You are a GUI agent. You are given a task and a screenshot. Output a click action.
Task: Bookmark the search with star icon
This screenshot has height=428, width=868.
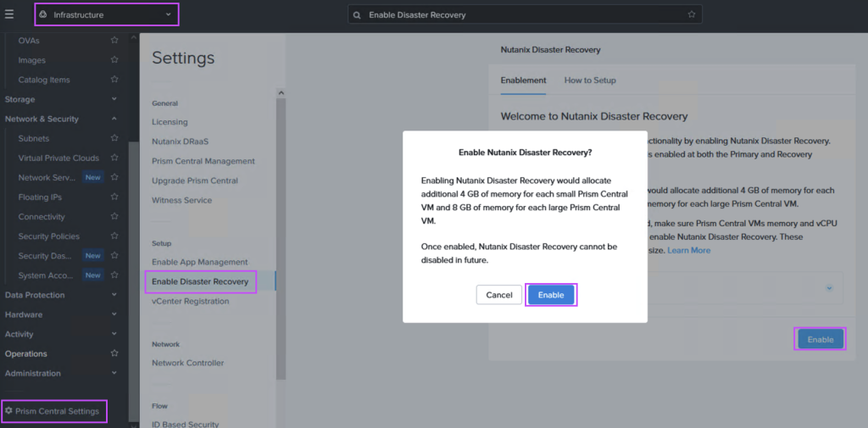click(692, 14)
